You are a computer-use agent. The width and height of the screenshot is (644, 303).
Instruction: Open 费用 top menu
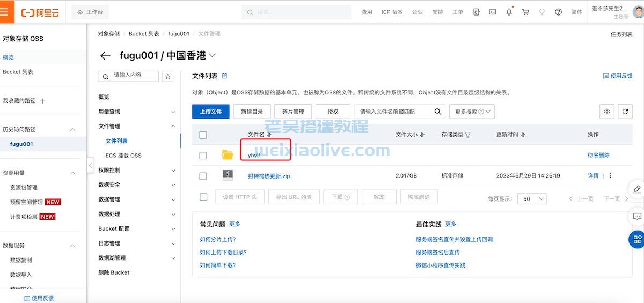click(x=367, y=12)
